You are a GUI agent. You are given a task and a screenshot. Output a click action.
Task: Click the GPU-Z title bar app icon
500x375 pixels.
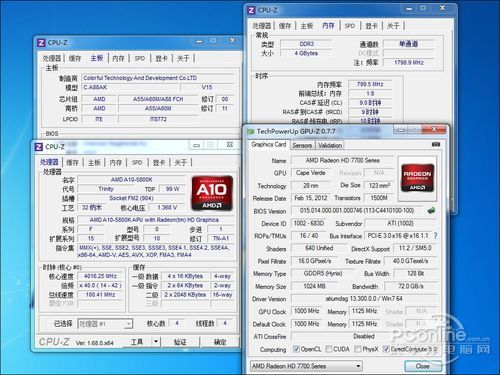click(x=250, y=132)
